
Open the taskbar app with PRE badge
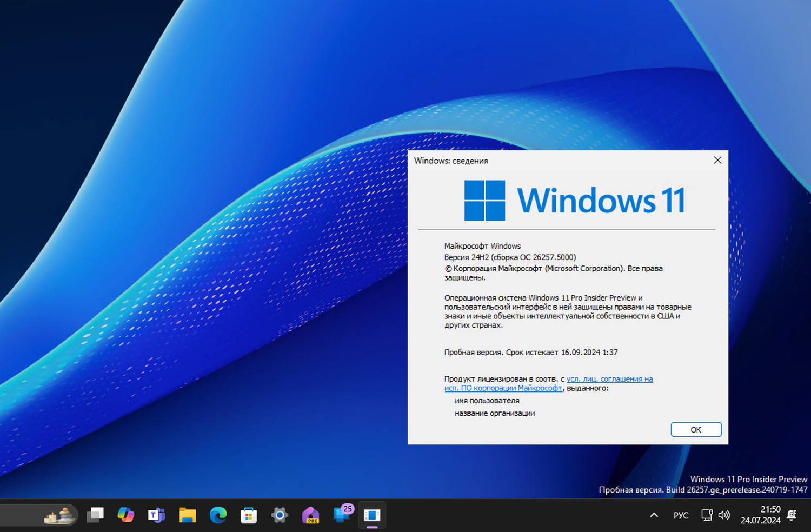(310, 515)
